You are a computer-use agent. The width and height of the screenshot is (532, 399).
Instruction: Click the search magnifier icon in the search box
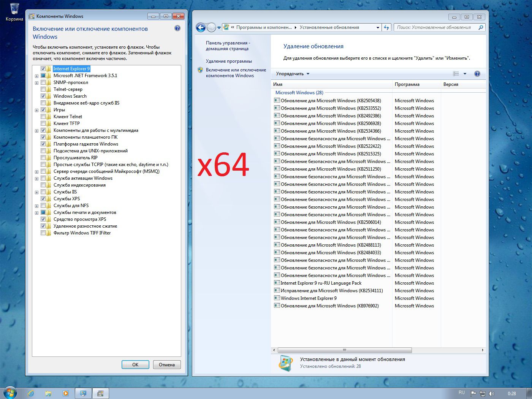pos(481,27)
